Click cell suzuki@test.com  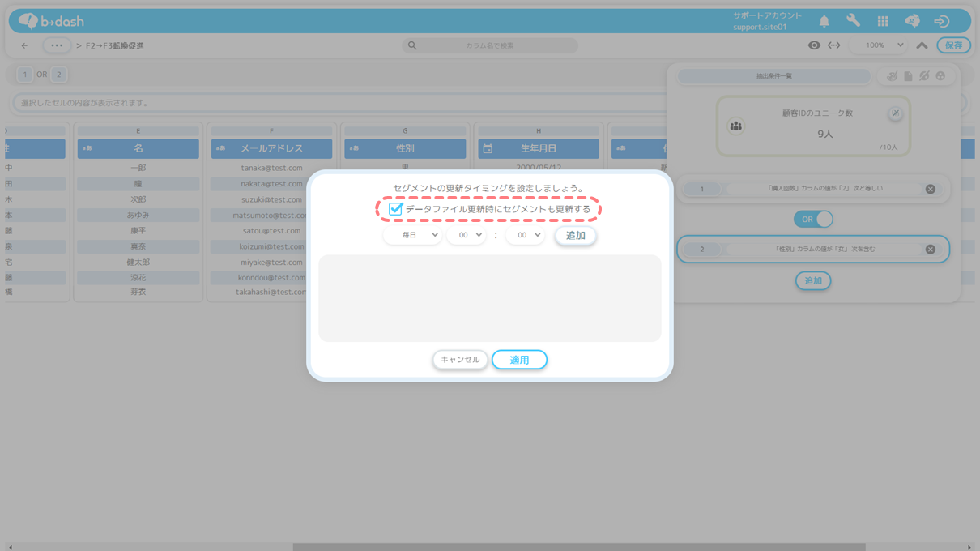click(271, 199)
